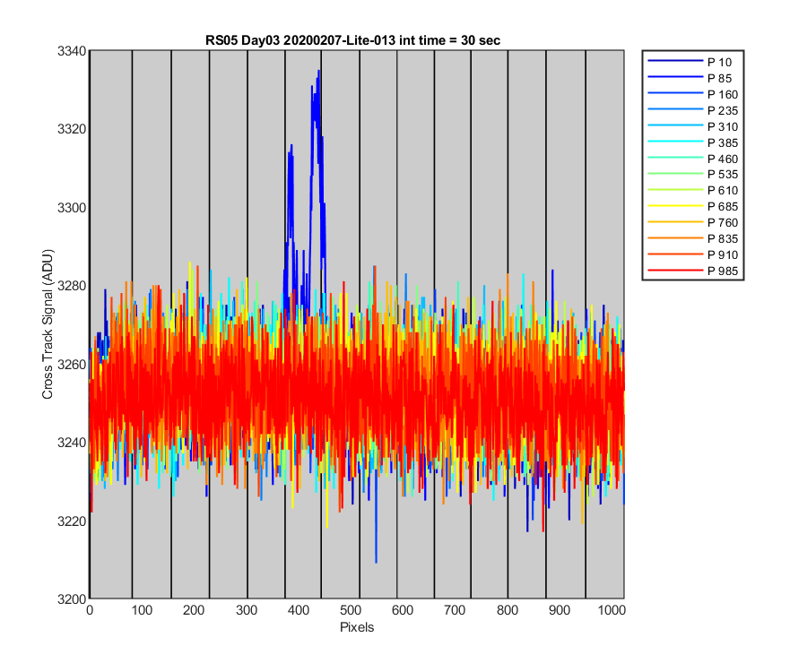Image resolution: width=807 pixels, height=672 pixels.
Task: Click the Cross Track Signal (ADU) axis label
Action: click(48, 324)
